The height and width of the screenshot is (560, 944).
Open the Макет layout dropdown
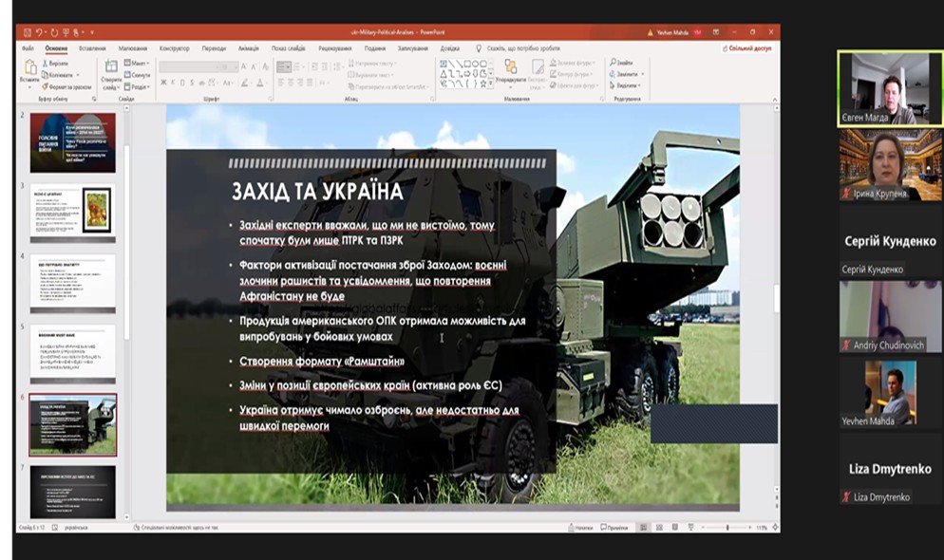137,64
